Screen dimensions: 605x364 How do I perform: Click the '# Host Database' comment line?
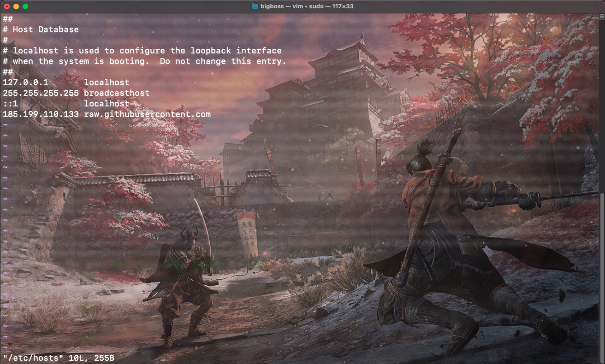41,29
